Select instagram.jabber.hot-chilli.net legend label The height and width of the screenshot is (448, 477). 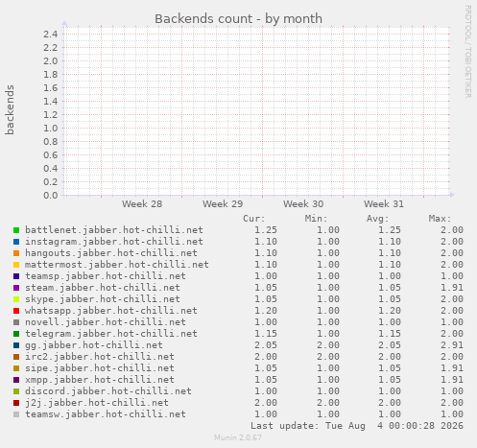(114, 242)
